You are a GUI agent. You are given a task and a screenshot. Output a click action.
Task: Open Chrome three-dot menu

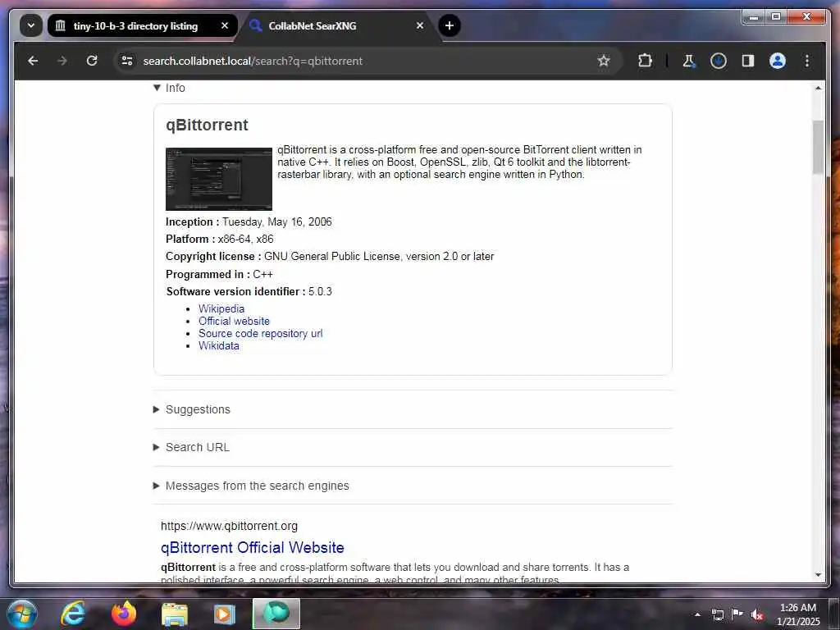click(x=807, y=61)
